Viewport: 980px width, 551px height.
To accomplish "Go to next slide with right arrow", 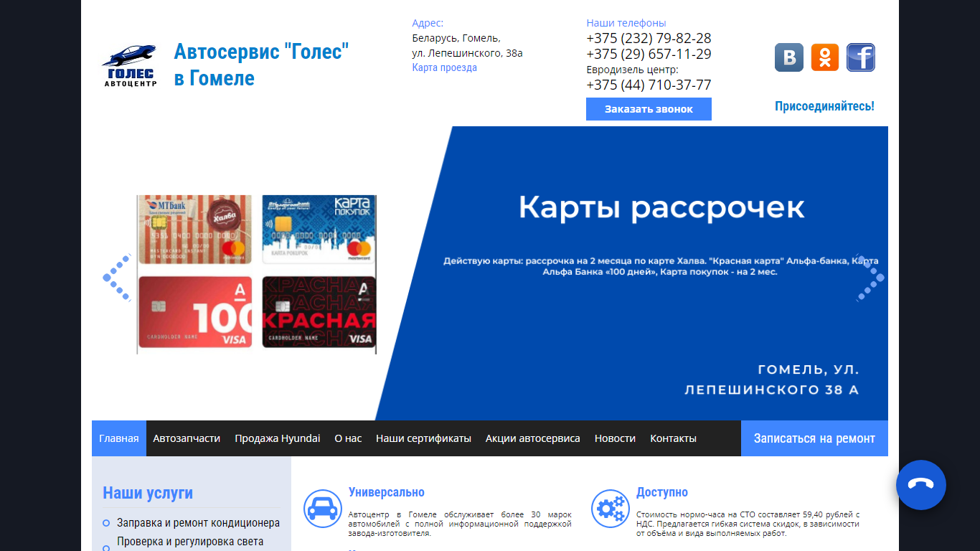I will [870, 277].
